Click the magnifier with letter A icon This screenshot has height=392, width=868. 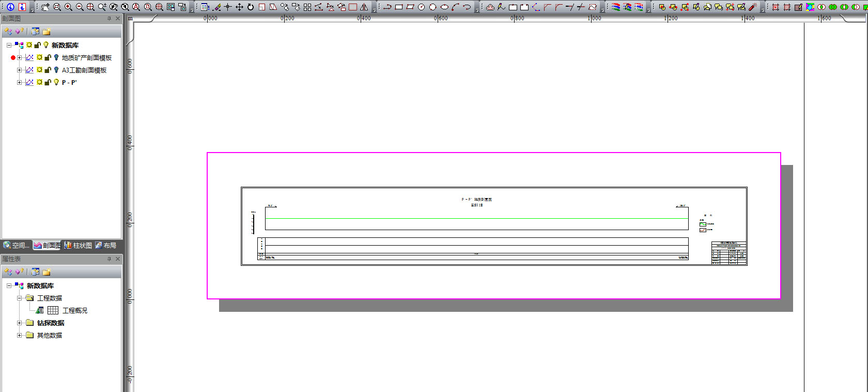136,7
